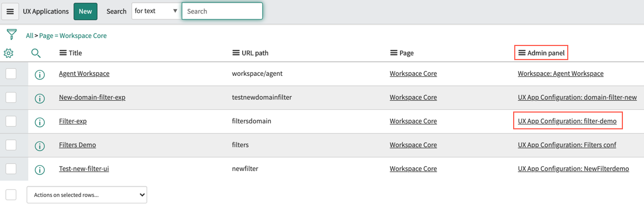Click the 'workspace/agent' URL path cell
Image resolution: width=644 pixels, height=210 pixels.
click(x=257, y=74)
